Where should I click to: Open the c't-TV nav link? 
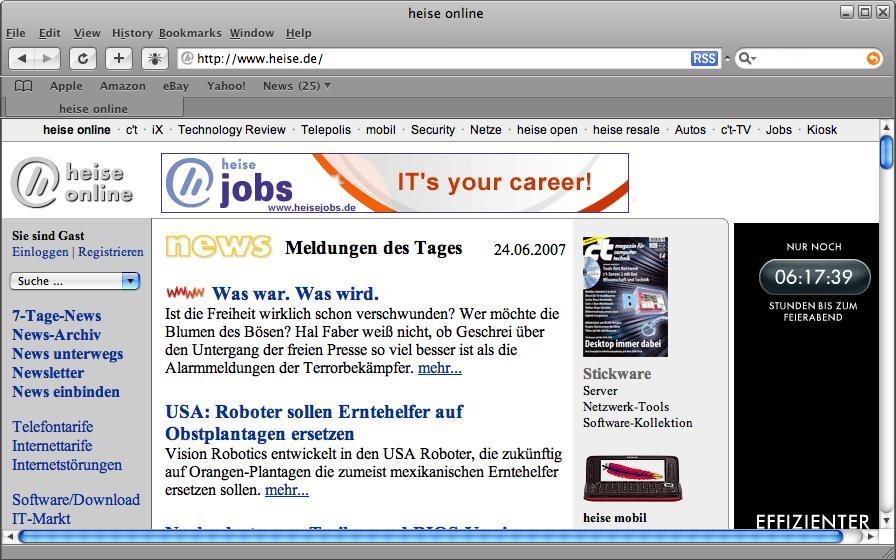click(735, 130)
